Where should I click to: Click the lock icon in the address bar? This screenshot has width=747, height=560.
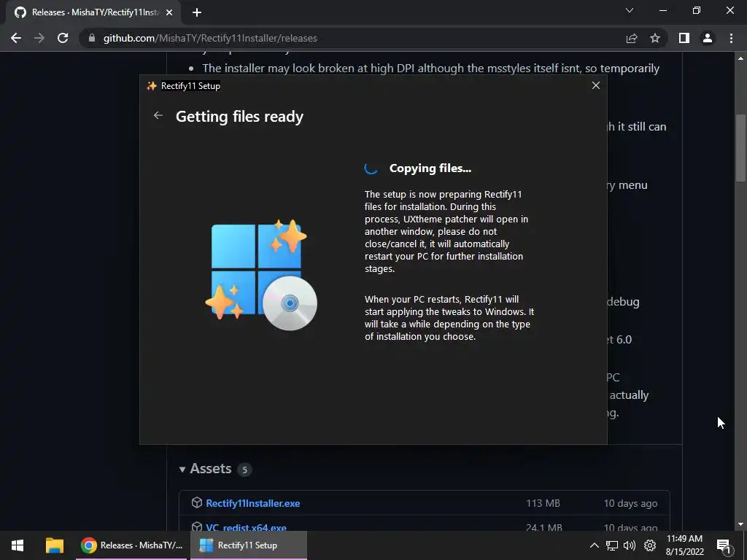coord(92,38)
